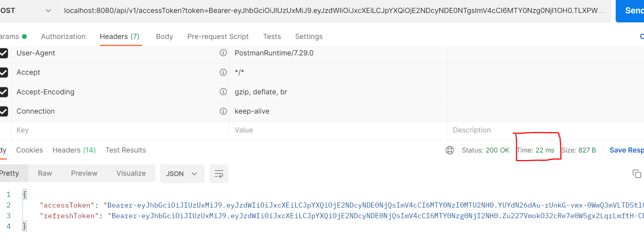Click the info icon next to Accept-Encoding

click(x=223, y=92)
